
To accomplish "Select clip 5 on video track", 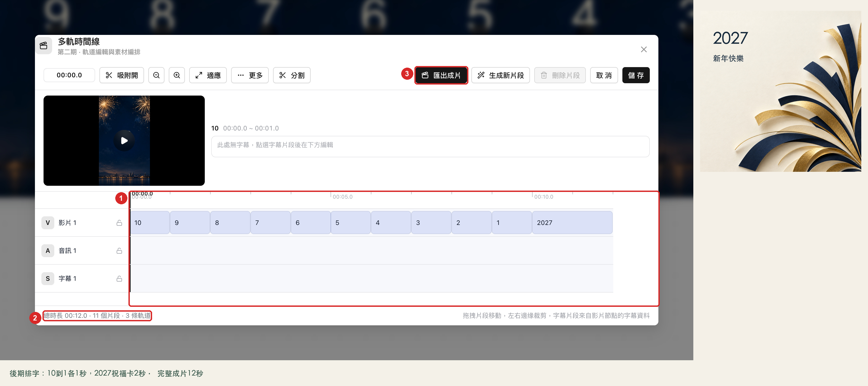I will click(351, 223).
